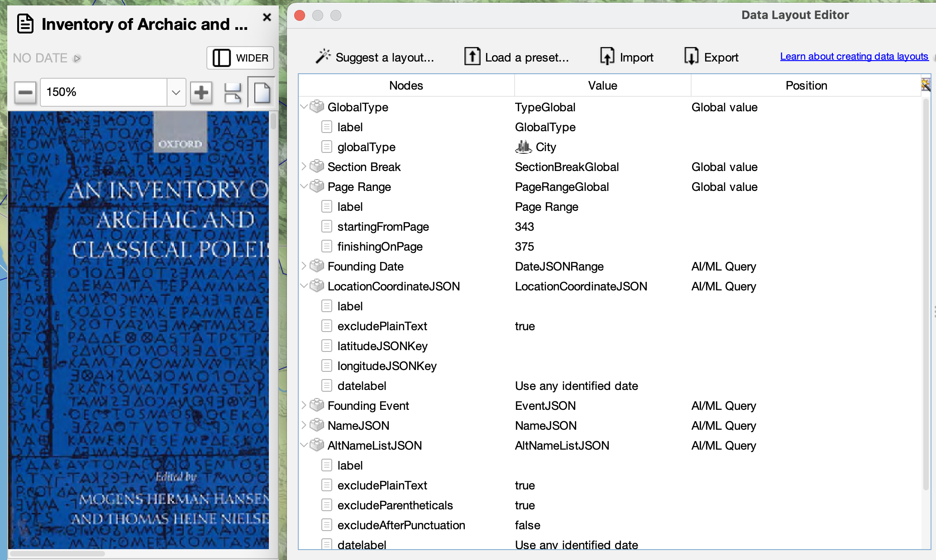
Task: Select continuous page view mode icon
Action: click(233, 93)
